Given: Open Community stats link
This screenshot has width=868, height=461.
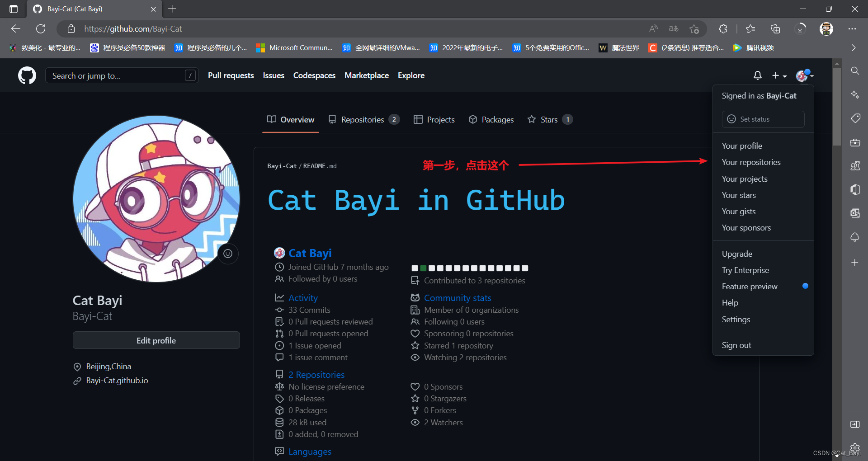Looking at the screenshot, I should (x=458, y=298).
